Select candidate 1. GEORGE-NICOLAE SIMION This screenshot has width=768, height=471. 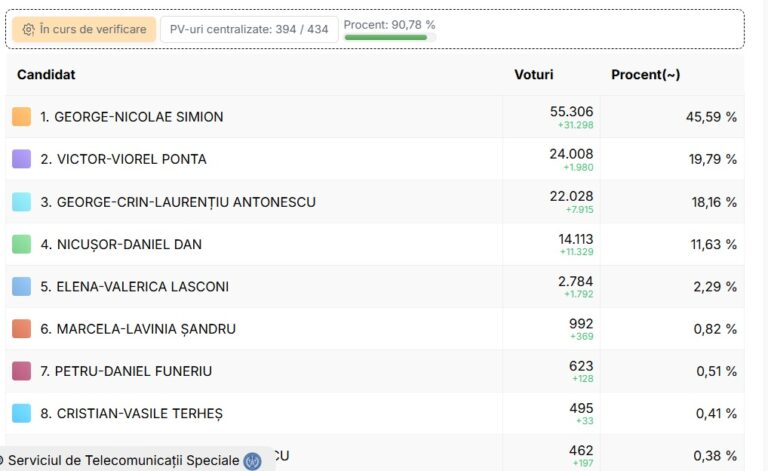coord(131,117)
